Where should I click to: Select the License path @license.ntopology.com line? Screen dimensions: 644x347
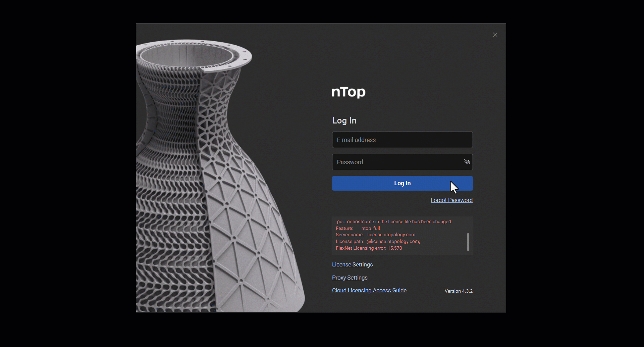click(x=378, y=241)
